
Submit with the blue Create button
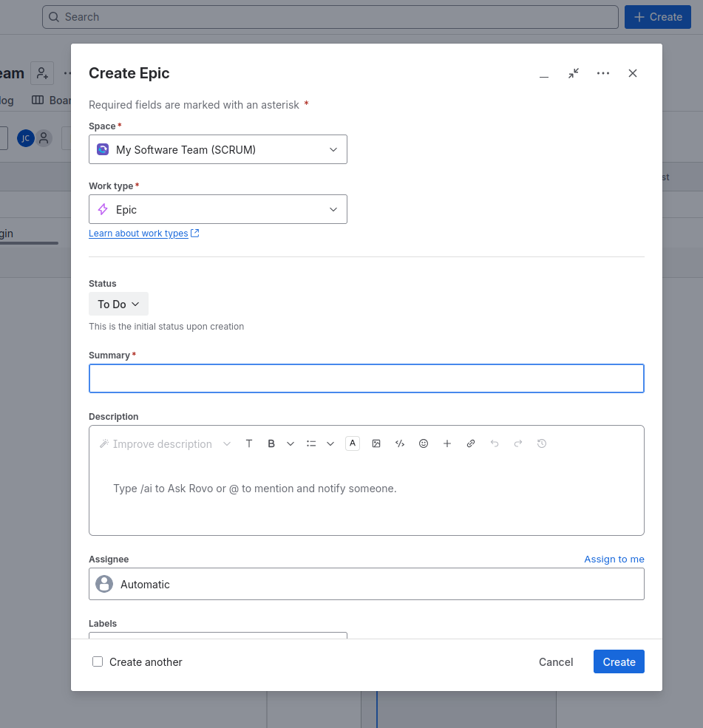coord(619,661)
